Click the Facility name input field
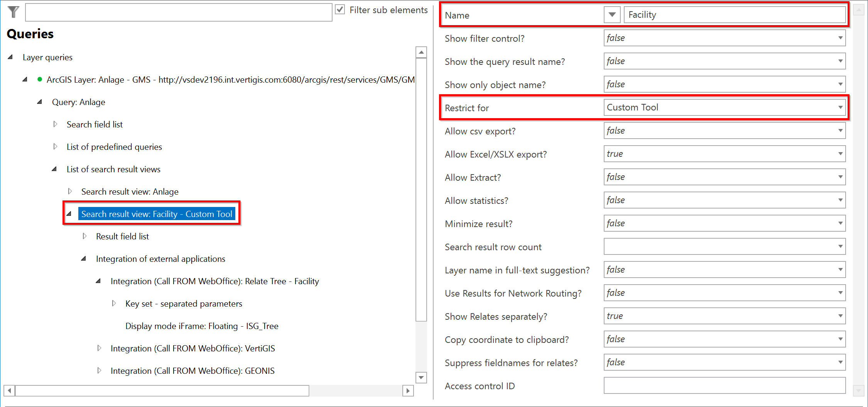The height and width of the screenshot is (407, 868). coord(733,14)
